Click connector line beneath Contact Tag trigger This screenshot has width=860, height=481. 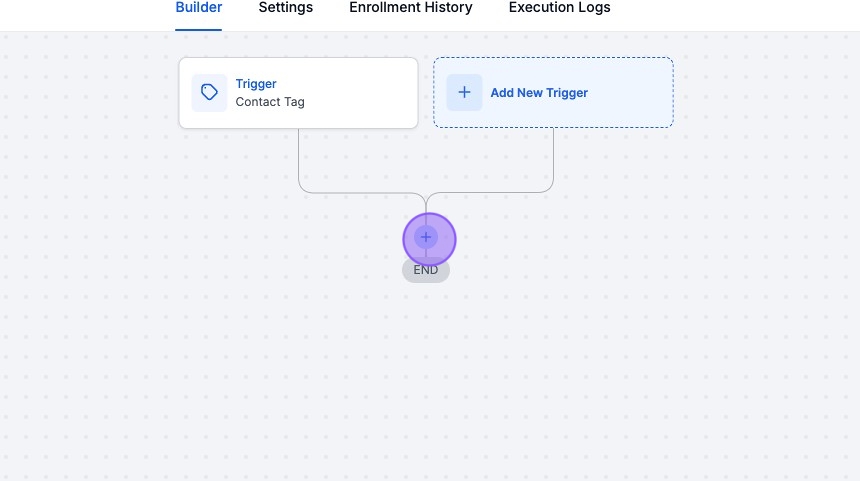(299, 160)
